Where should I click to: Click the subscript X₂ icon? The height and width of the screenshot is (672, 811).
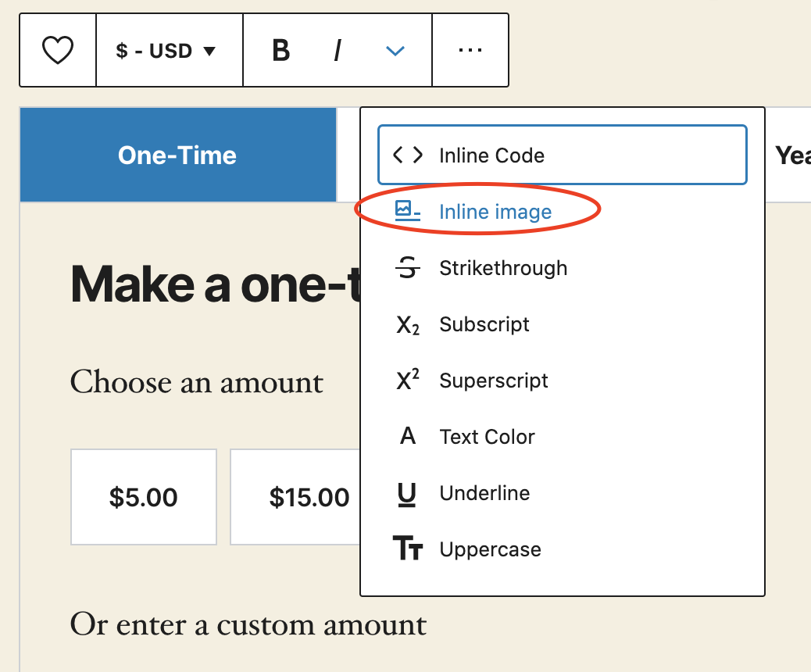[x=408, y=325]
